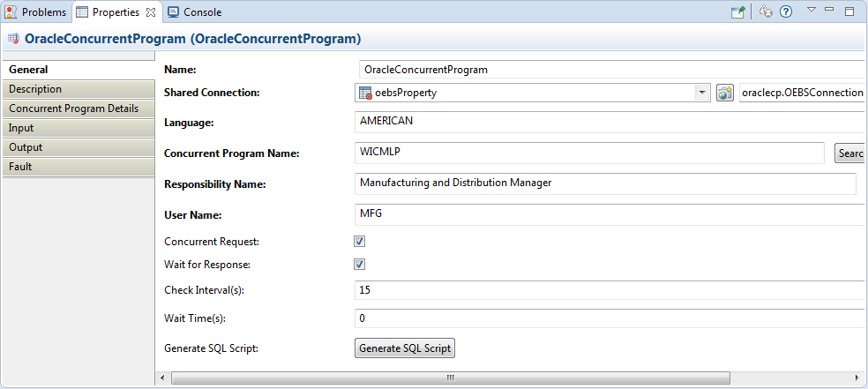Click the pin to selection icon
Image resolution: width=868 pixels, height=389 pixels.
point(737,12)
